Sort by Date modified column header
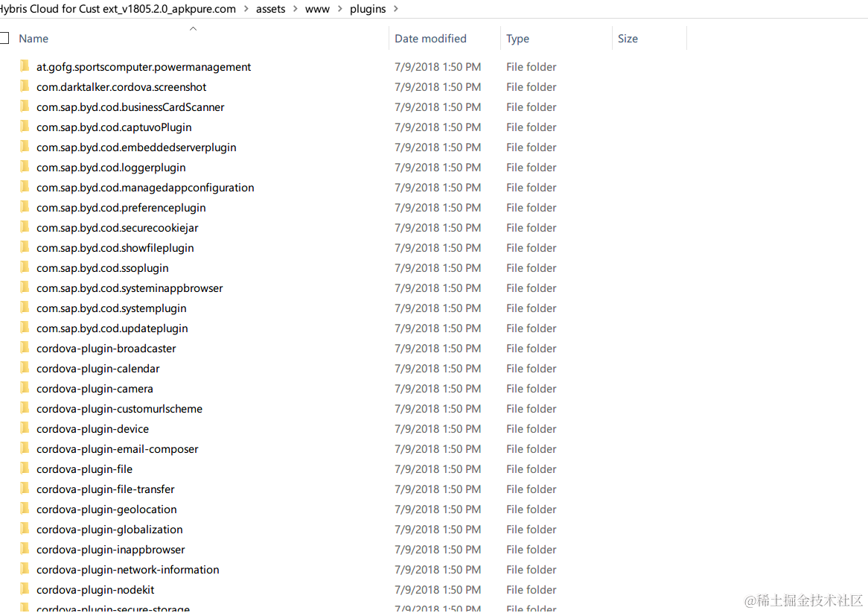Viewport: 868px width, 613px height. (x=430, y=39)
